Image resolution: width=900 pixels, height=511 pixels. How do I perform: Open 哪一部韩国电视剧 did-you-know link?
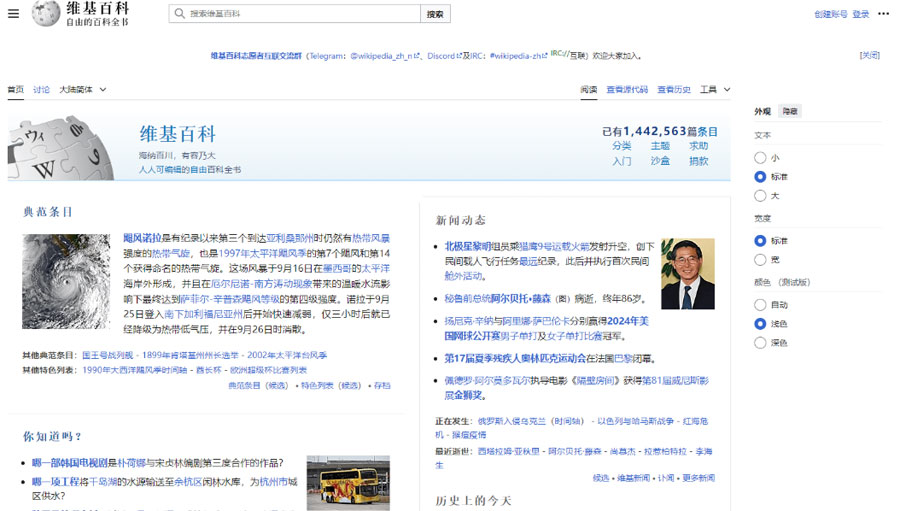(x=70, y=463)
